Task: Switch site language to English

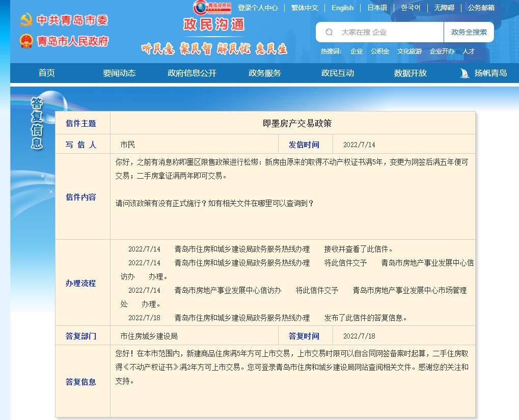Action: click(x=342, y=8)
